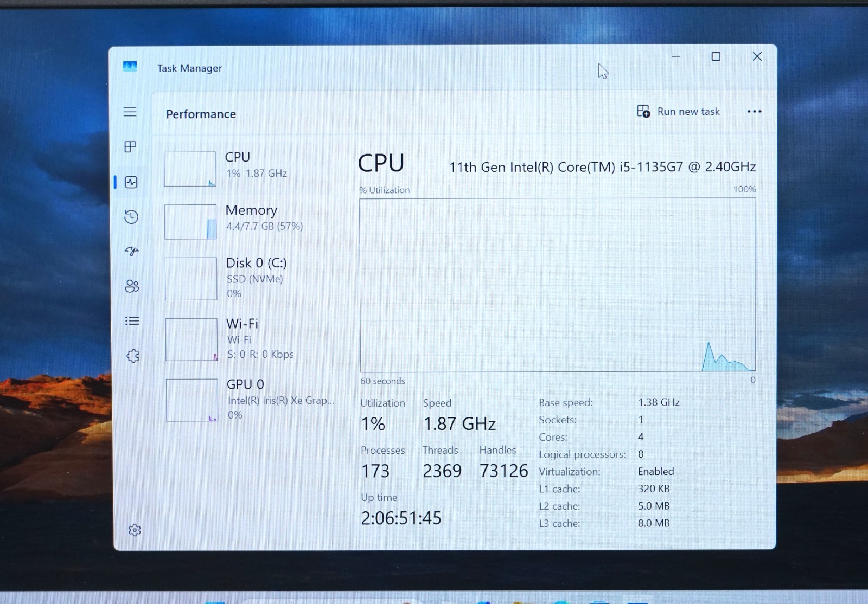868x604 pixels.
Task: Maximize the Task Manager window
Action: click(716, 56)
